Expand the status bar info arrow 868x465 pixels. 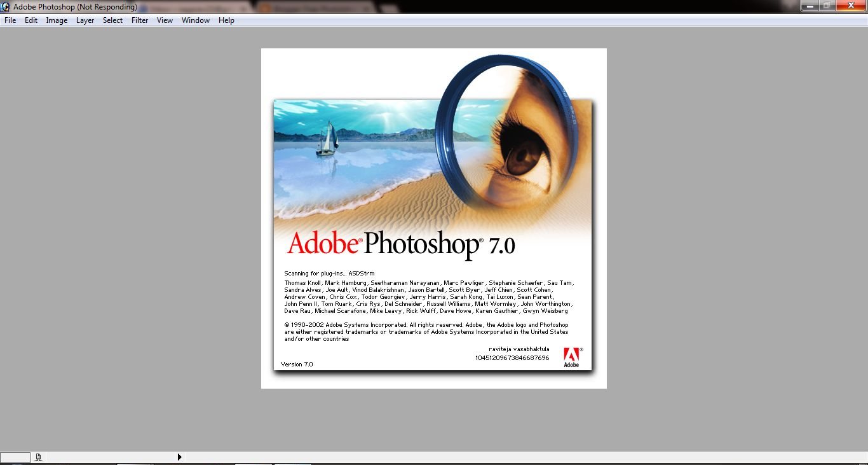(x=180, y=457)
